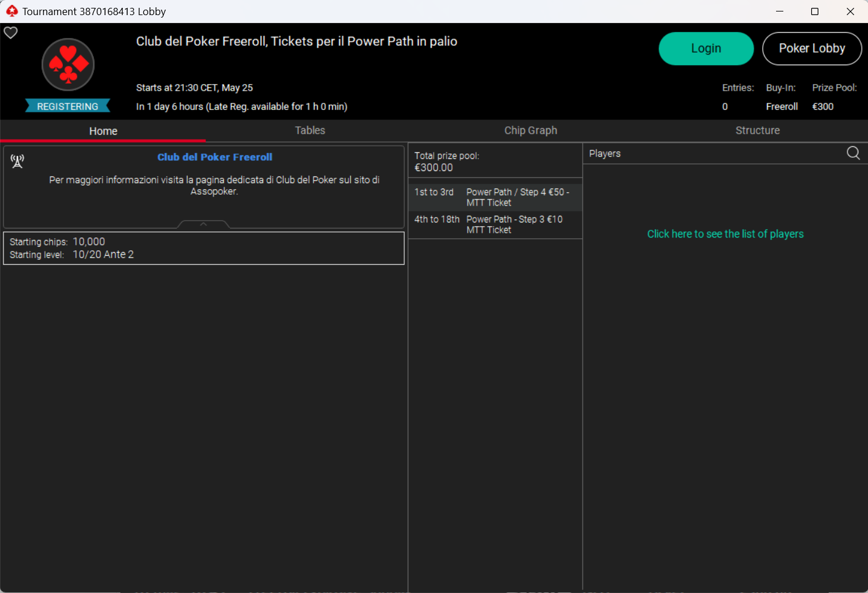
Task: Add tournament to favorites with heart icon
Action: (x=11, y=33)
